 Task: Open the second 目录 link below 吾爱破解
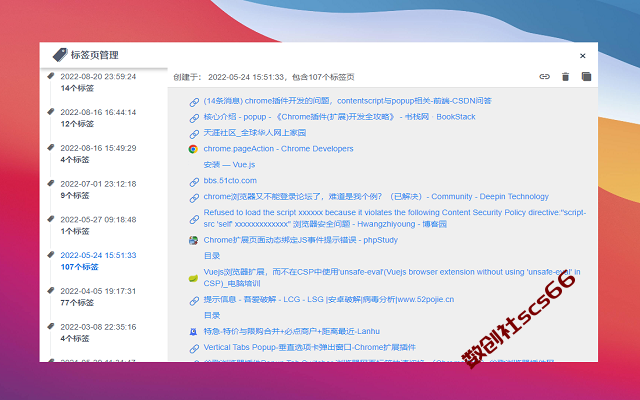pos(212,315)
